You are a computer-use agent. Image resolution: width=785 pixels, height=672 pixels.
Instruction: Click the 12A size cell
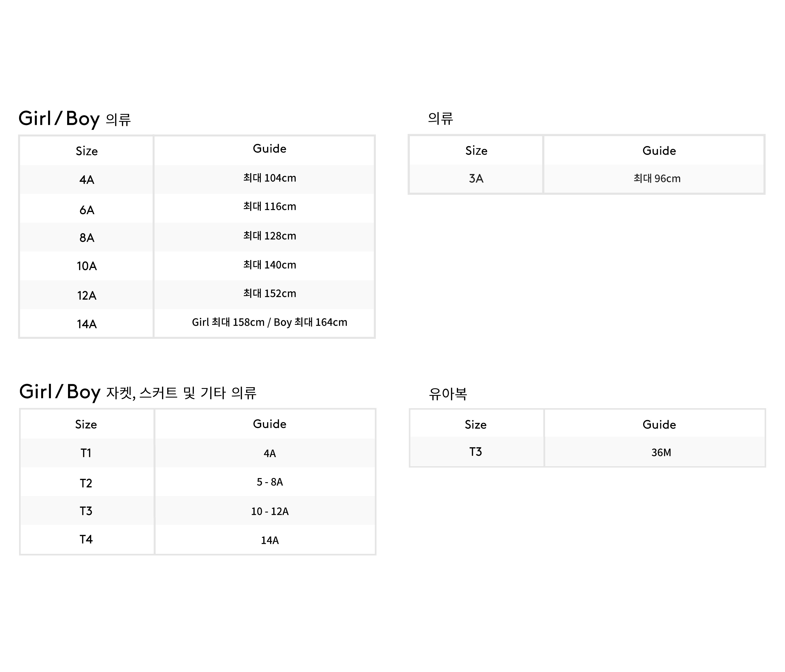point(87,295)
